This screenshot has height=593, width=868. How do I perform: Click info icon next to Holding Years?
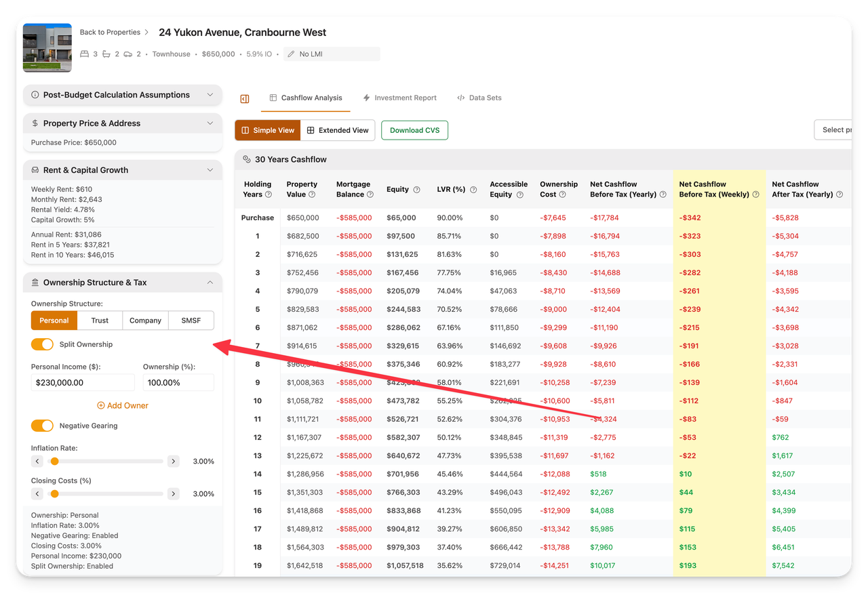269,195
